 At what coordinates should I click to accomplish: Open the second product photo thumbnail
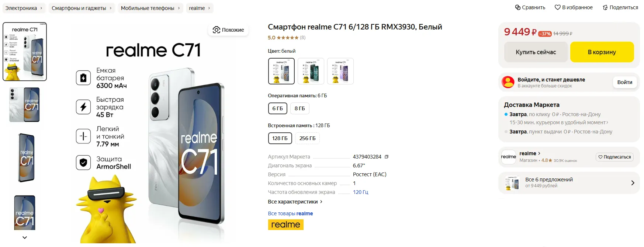pos(25,105)
